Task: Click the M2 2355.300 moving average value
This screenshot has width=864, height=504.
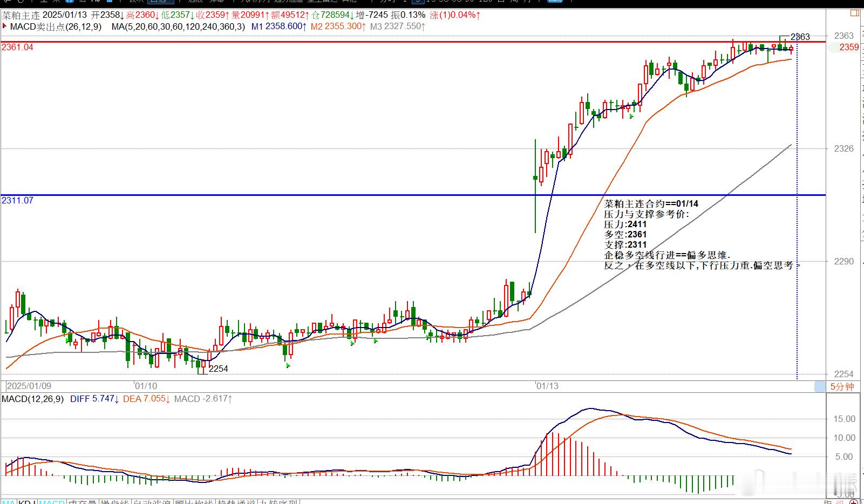Action: coord(338,26)
